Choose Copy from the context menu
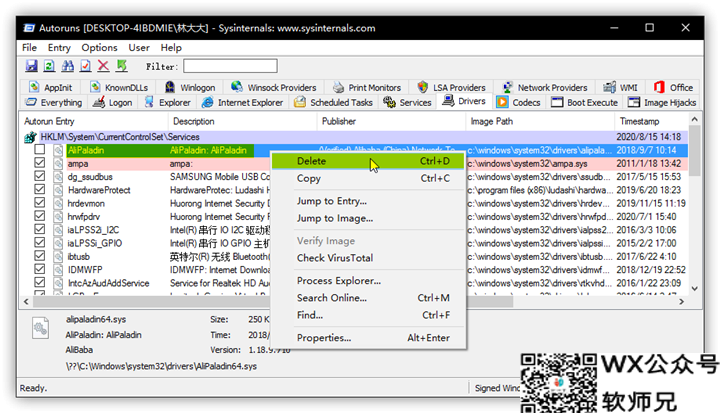 [x=368, y=178]
